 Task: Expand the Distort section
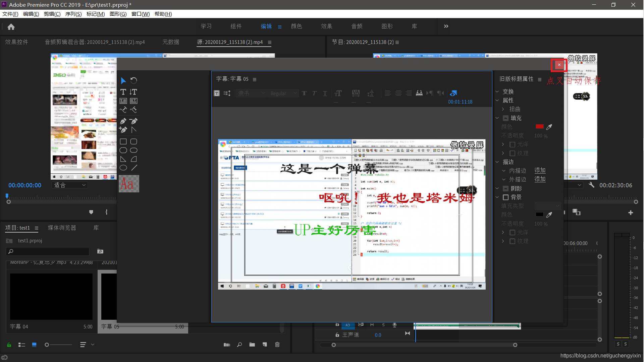point(503,109)
